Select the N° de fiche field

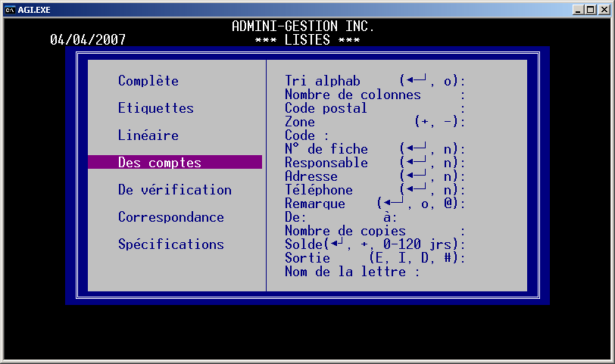(x=375, y=149)
